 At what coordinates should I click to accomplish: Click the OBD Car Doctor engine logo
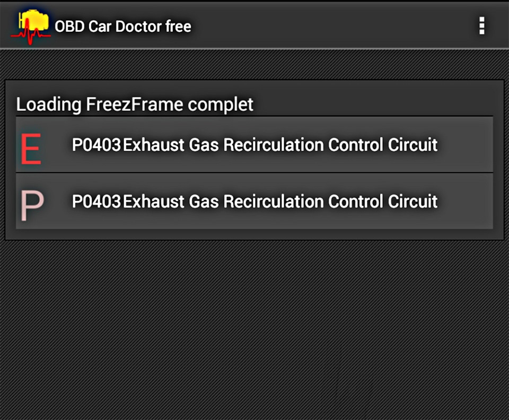pyautogui.click(x=31, y=27)
